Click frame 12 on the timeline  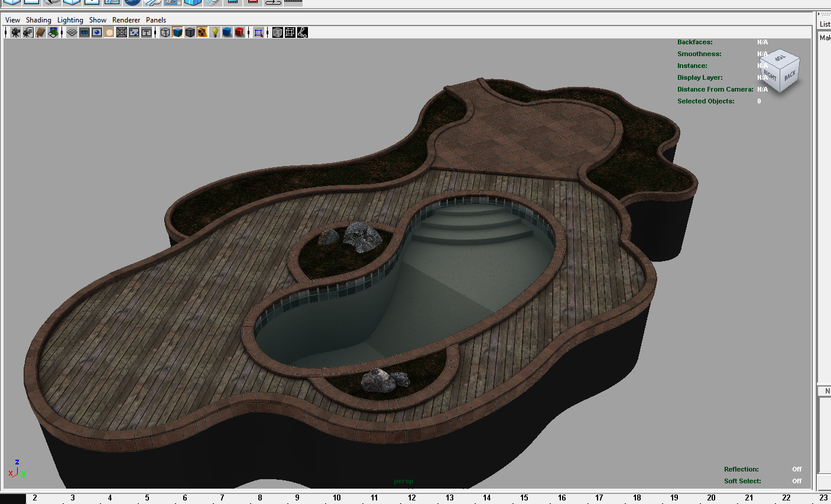click(x=412, y=498)
